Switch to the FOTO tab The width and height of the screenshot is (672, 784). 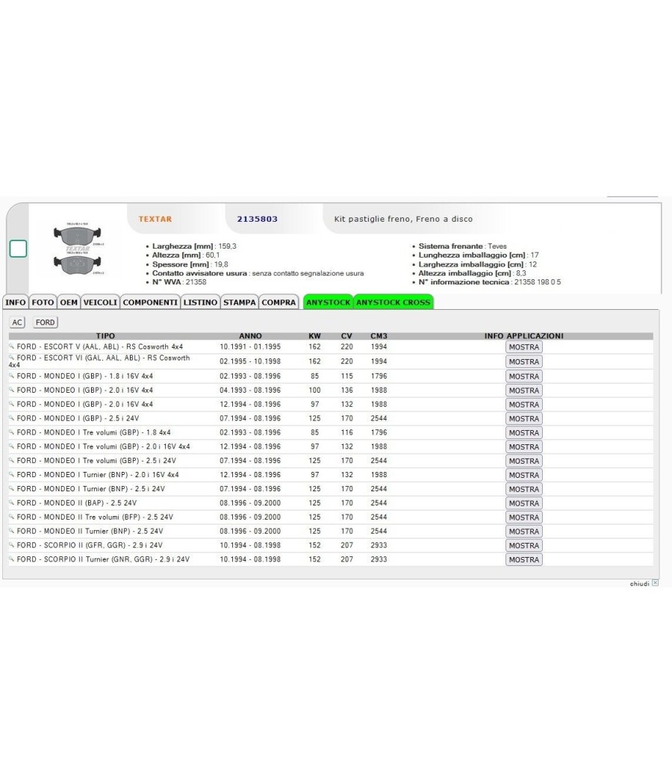pyautogui.click(x=43, y=302)
